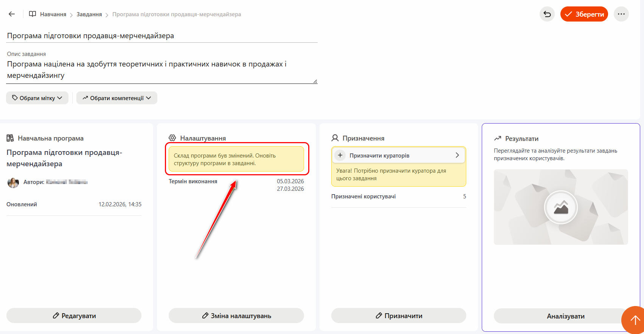Click the results image placeholder icon
644x334 pixels.
561,207
